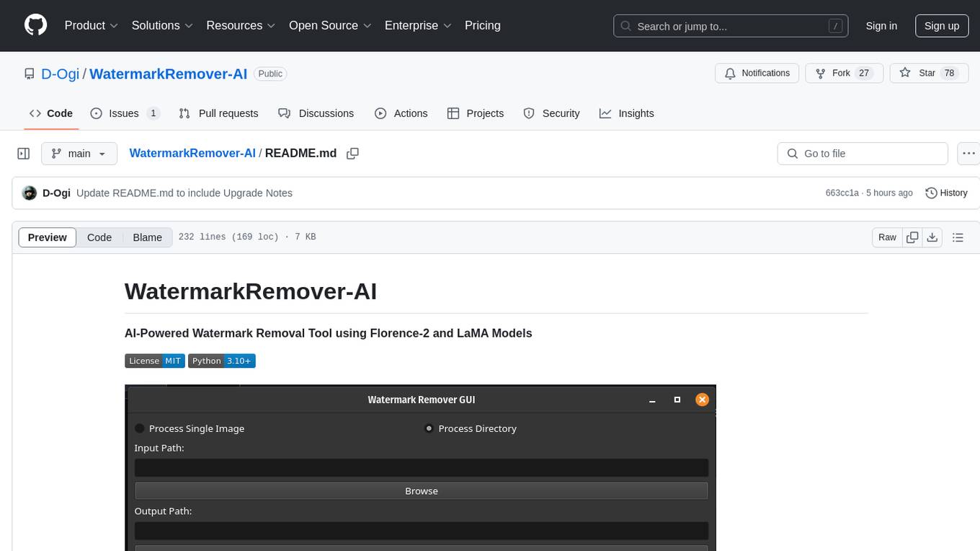Click the Sign up button

pyautogui.click(x=942, y=26)
